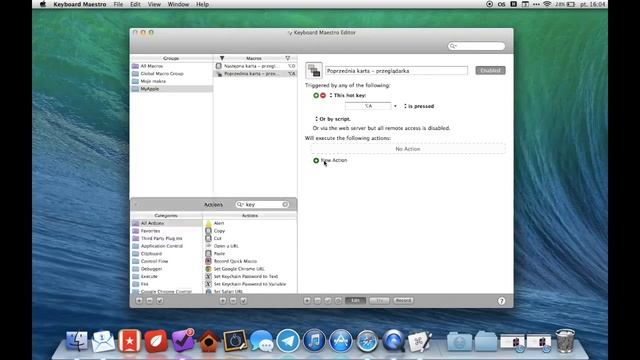
Task: Open Messages from the dock
Action: [x=261, y=341]
